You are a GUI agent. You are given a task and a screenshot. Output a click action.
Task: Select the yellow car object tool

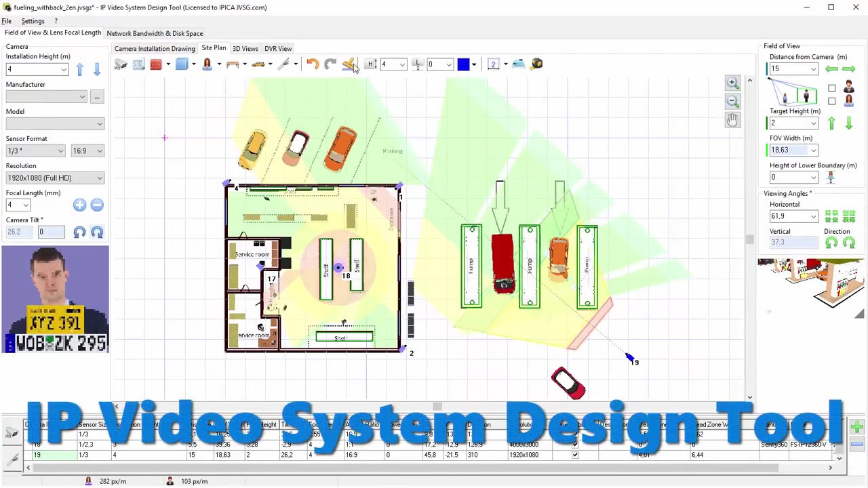[258, 64]
